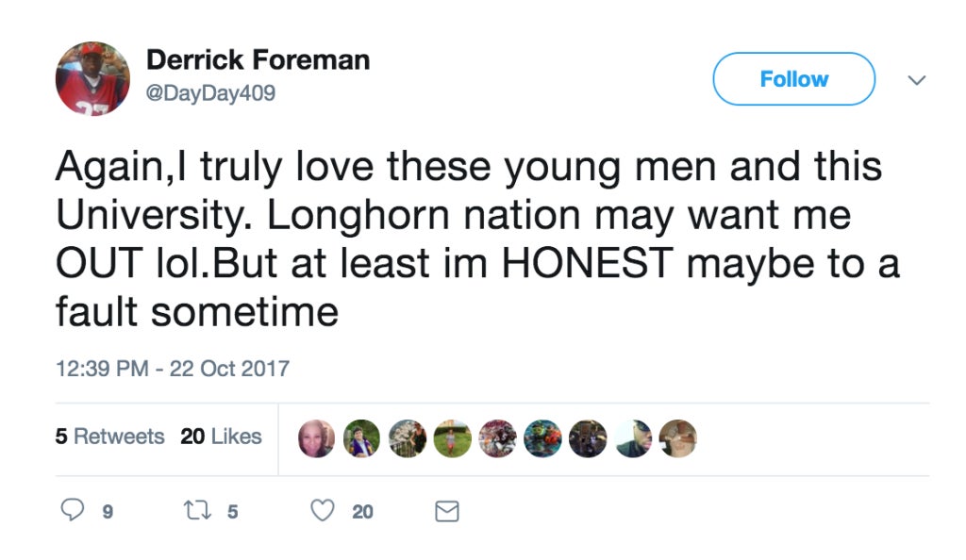Viewport: 966px width, 560px height.
Task: View the 20 Likes list
Action: (221, 436)
